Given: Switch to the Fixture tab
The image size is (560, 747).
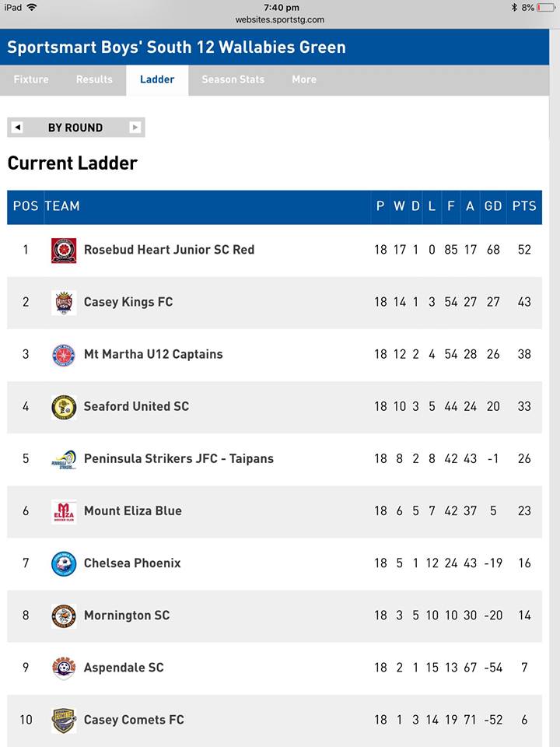Looking at the screenshot, I should pos(31,79).
